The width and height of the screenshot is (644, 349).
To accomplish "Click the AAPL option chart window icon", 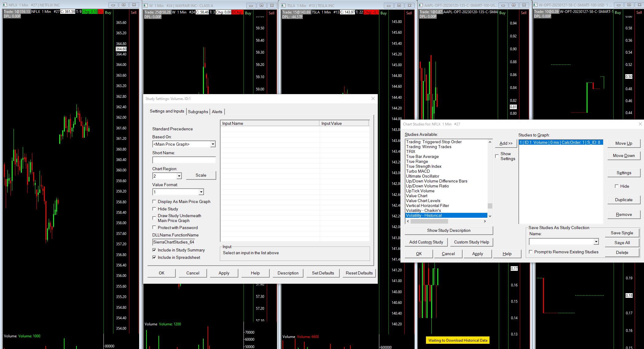I will coord(421,5).
